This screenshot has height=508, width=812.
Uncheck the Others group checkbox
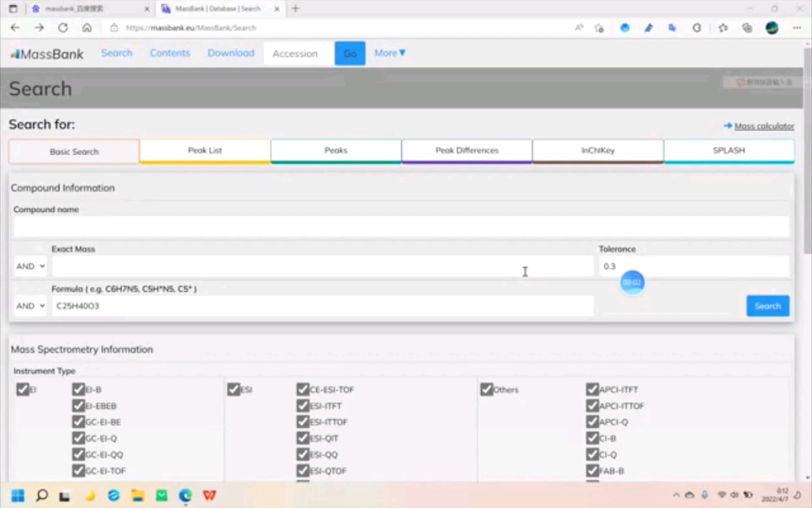coord(486,389)
